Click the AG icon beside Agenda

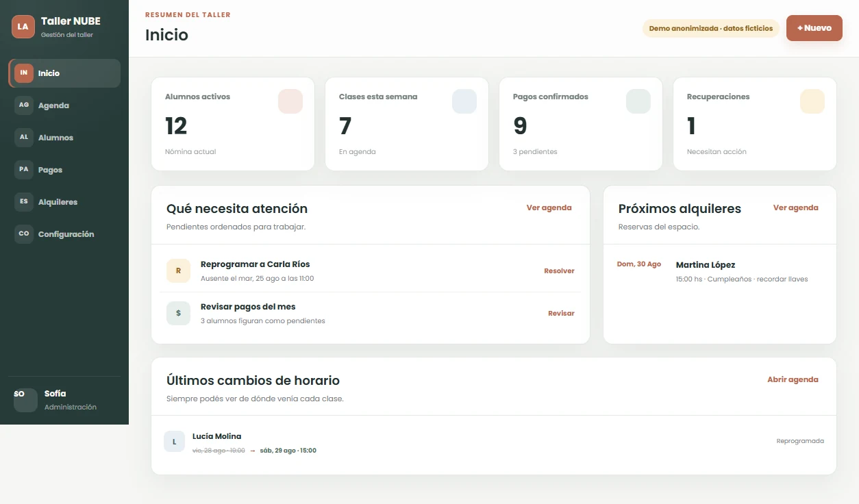[x=24, y=105]
